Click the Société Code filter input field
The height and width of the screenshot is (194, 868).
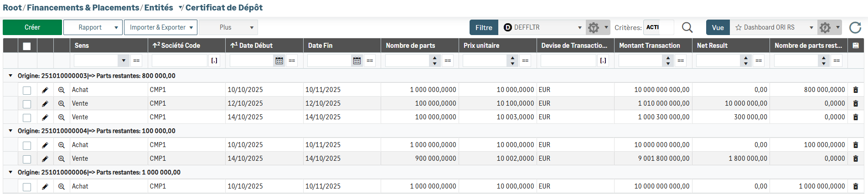[180, 61]
